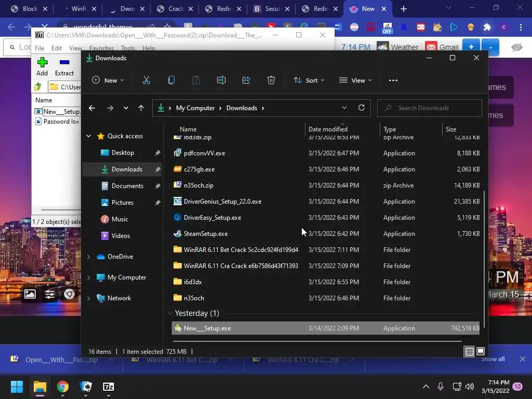The image size is (532, 399).
Task: Click the Search Downloads field
Action: 430,108
